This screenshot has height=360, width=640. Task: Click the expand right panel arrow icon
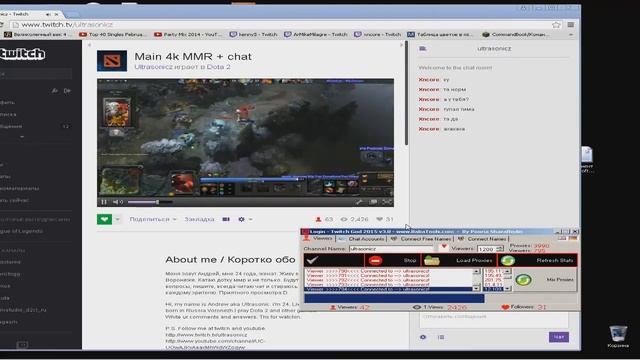tap(402, 45)
